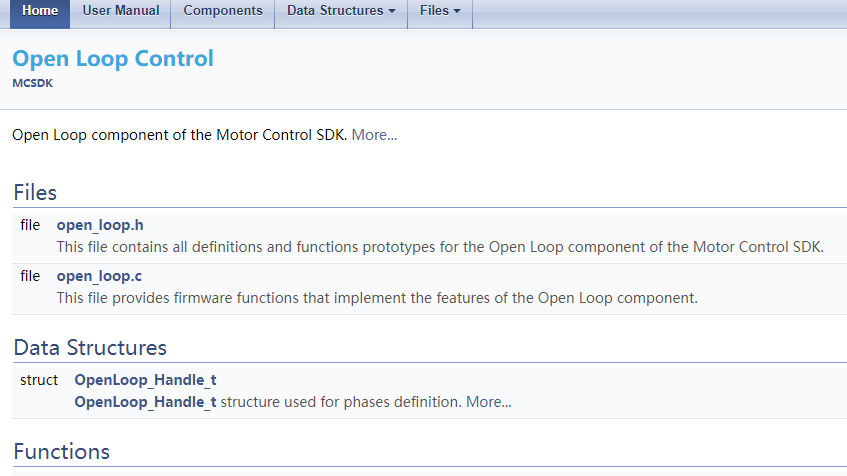Follow the More... link after phases definition

[x=488, y=403]
